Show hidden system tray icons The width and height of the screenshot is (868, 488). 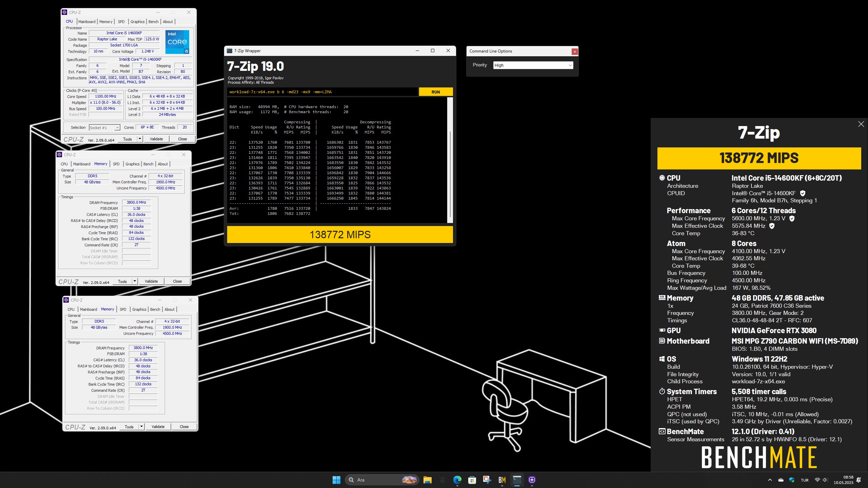click(x=770, y=480)
